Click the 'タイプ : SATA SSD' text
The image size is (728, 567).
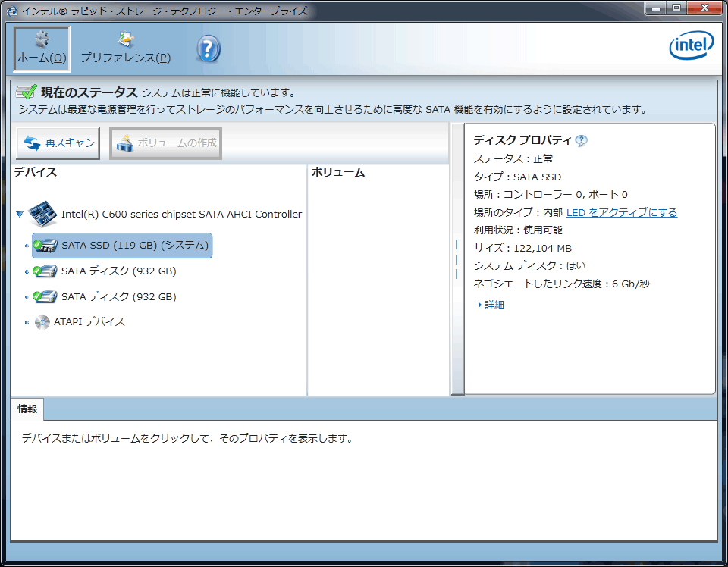pyautogui.click(x=517, y=177)
